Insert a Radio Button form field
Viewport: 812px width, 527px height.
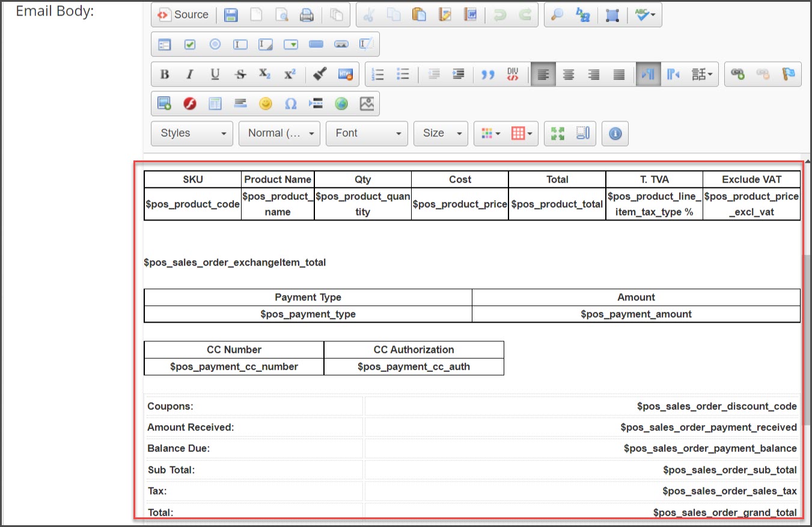click(215, 44)
